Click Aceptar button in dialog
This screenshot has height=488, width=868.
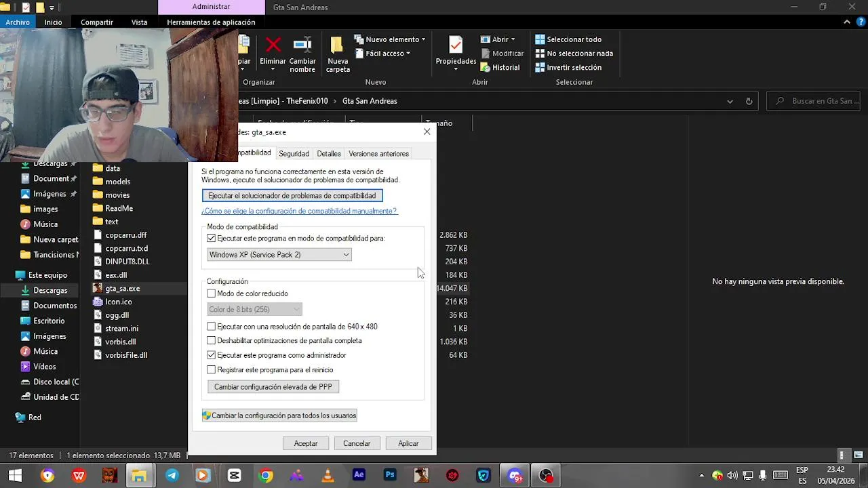[x=306, y=443]
